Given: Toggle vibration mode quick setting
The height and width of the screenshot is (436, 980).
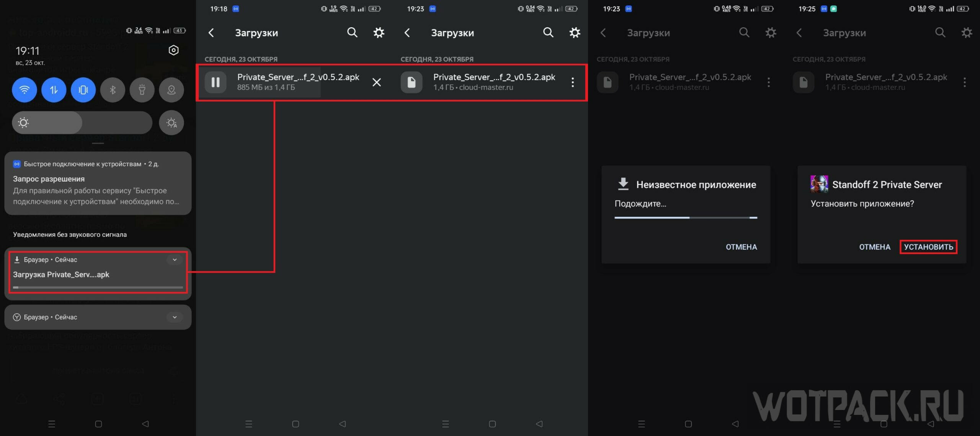Looking at the screenshot, I should pos(83,90).
